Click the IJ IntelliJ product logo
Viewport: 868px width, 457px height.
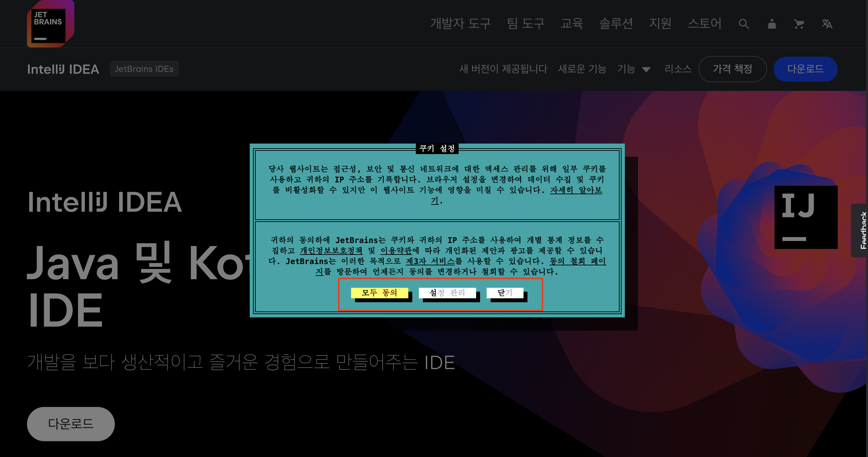[806, 217]
